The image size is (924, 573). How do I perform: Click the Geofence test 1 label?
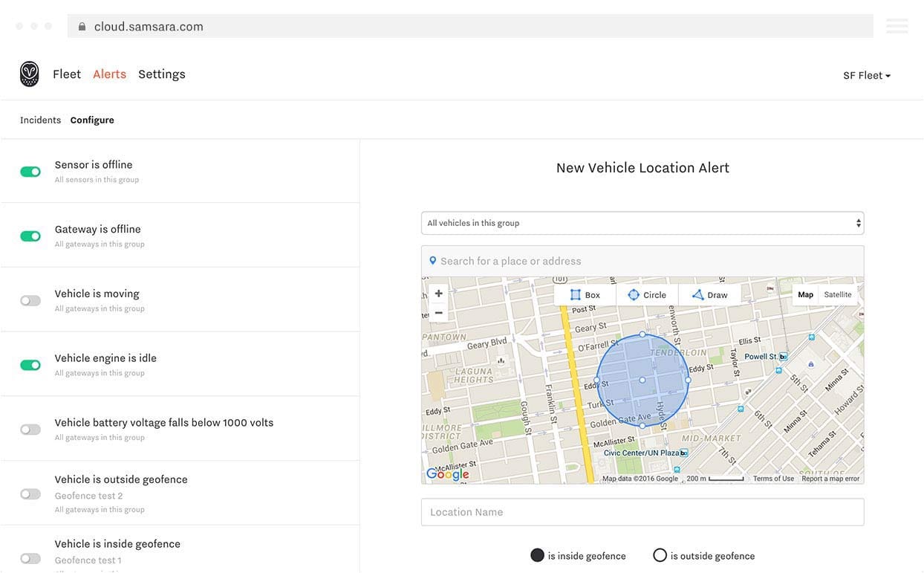pyautogui.click(x=88, y=560)
